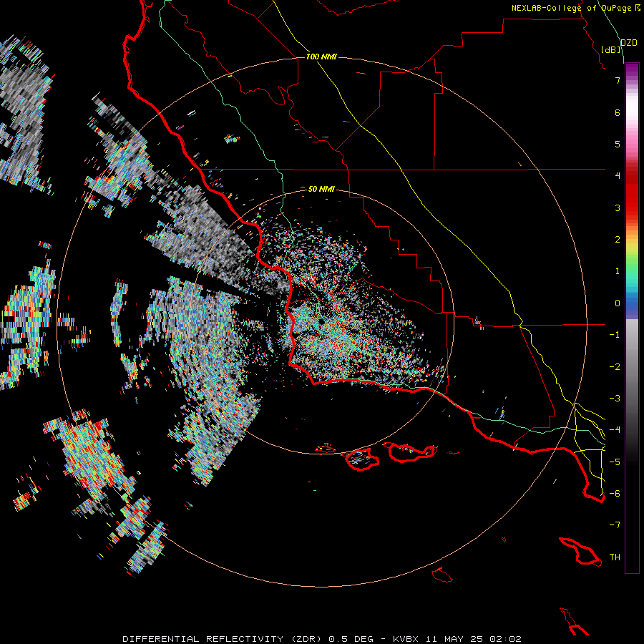Click the 1 dB scale value
This screenshot has width=644, height=644.
tap(618, 271)
